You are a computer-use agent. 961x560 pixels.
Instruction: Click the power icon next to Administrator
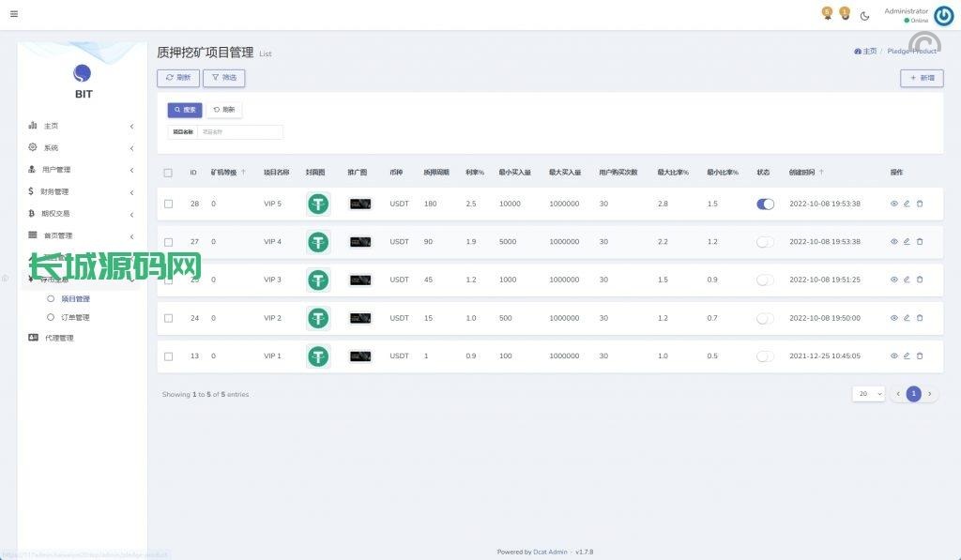point(943,15)
